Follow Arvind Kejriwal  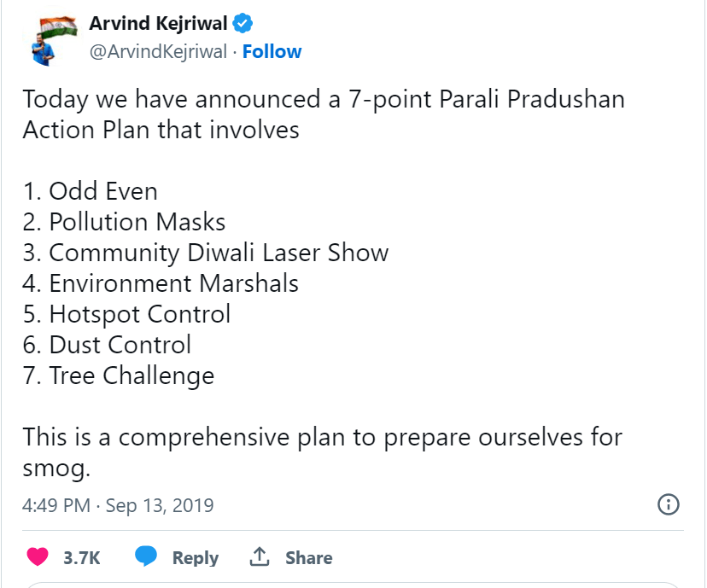click(x=272, y=52)
